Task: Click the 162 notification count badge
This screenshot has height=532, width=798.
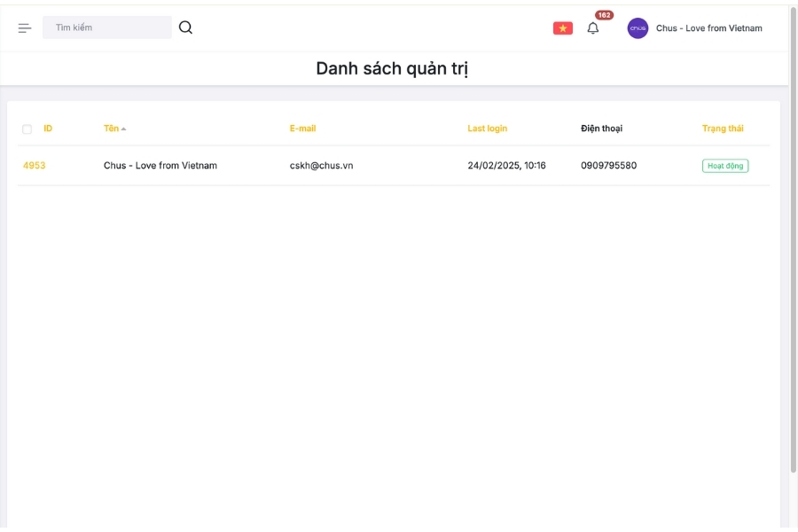Action: (x=604, y=15)
